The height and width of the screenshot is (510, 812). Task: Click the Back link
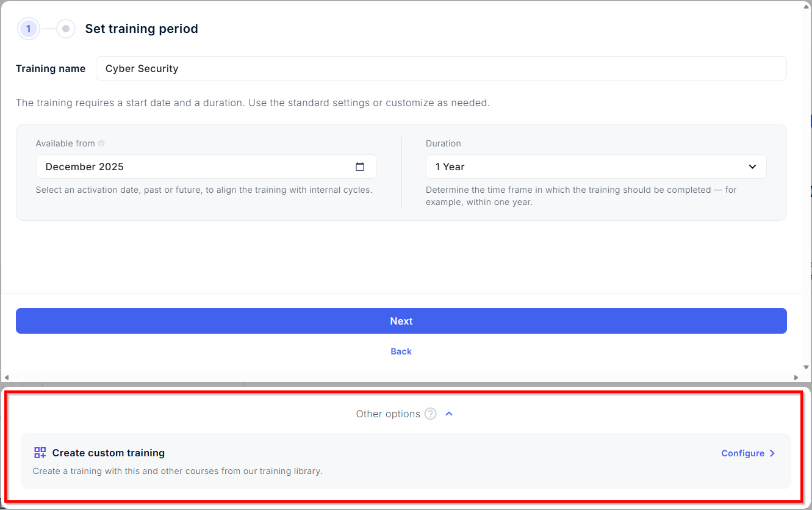tap(401, 351)
